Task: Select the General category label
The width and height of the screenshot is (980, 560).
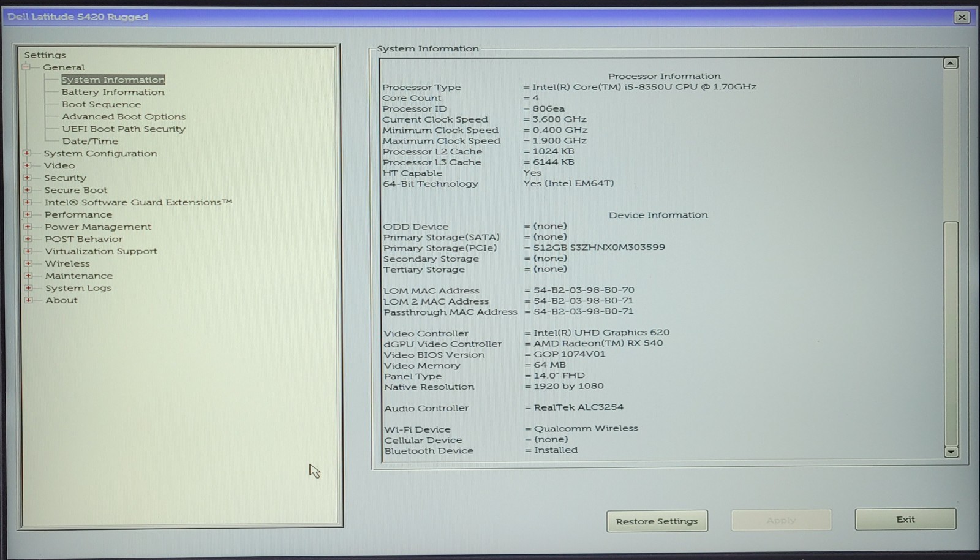Action: [64, 67]
